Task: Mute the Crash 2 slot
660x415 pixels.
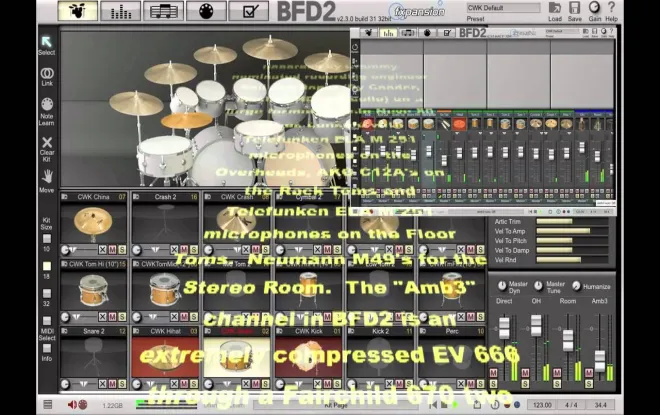Action: coord(184,250)
